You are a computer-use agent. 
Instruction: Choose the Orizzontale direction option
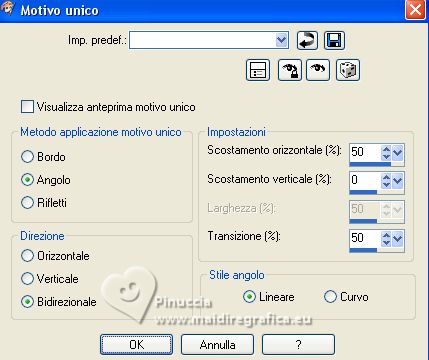point(27,256)
